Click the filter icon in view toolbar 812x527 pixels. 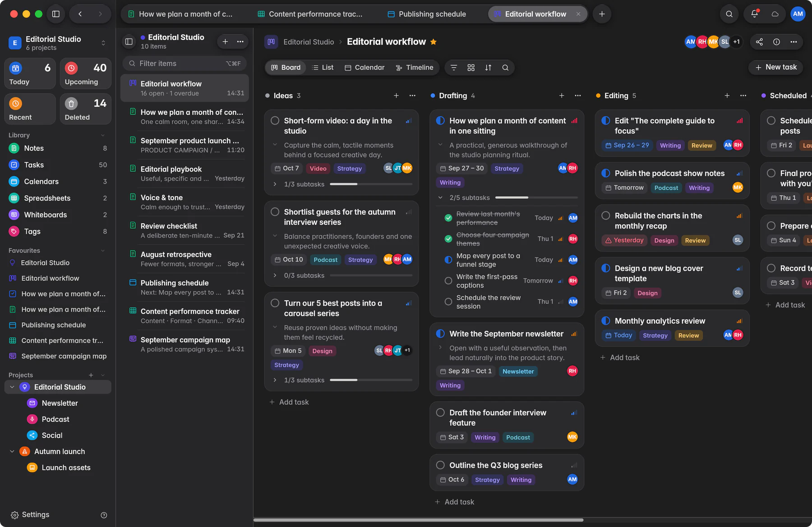coord(454,68)
